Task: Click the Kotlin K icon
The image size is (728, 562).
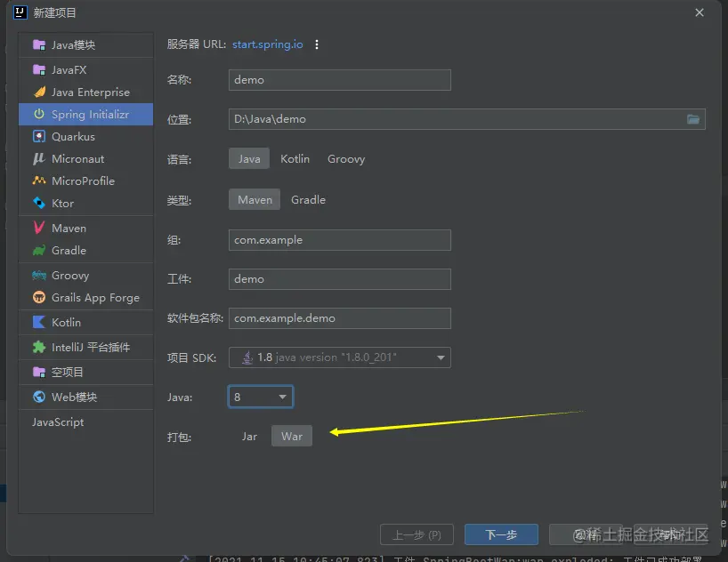Action: point(39,322)
